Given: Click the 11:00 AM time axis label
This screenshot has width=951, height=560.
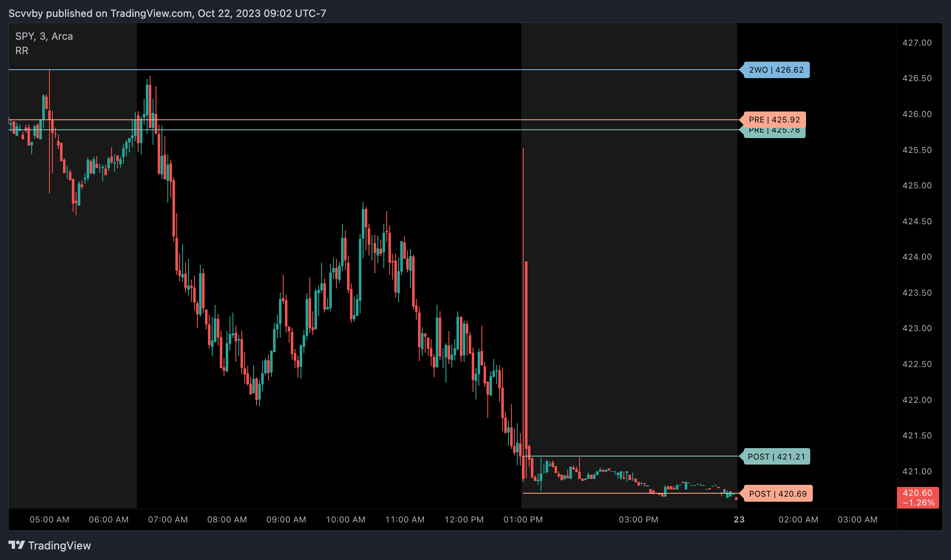Looking at the screenshot, I should point(405,519).
